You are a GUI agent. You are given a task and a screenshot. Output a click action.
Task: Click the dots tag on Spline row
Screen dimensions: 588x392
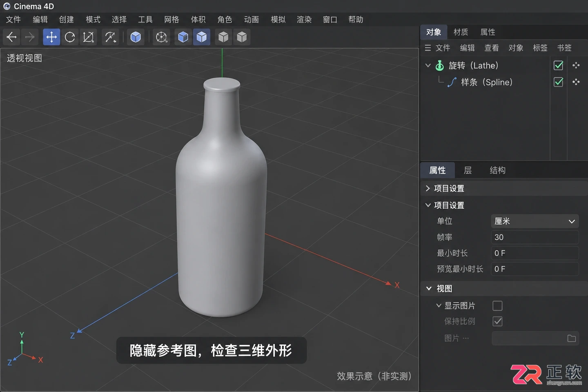pos(576,82)
